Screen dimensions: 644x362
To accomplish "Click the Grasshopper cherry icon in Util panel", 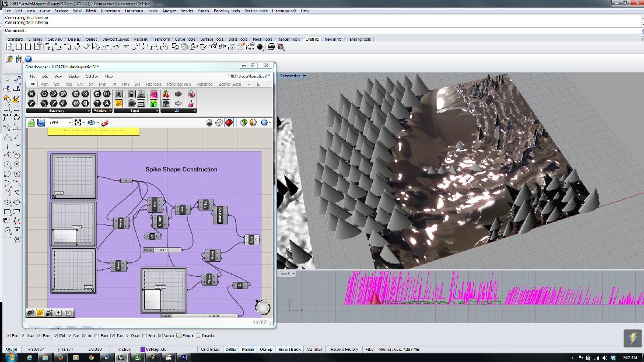I will coord(166,94).
